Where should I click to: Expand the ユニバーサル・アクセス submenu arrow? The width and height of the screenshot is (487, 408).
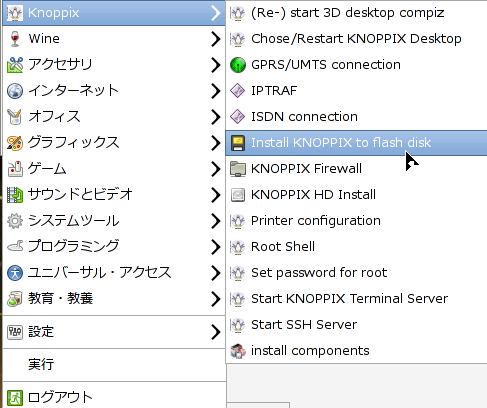[x=216, y=273]
